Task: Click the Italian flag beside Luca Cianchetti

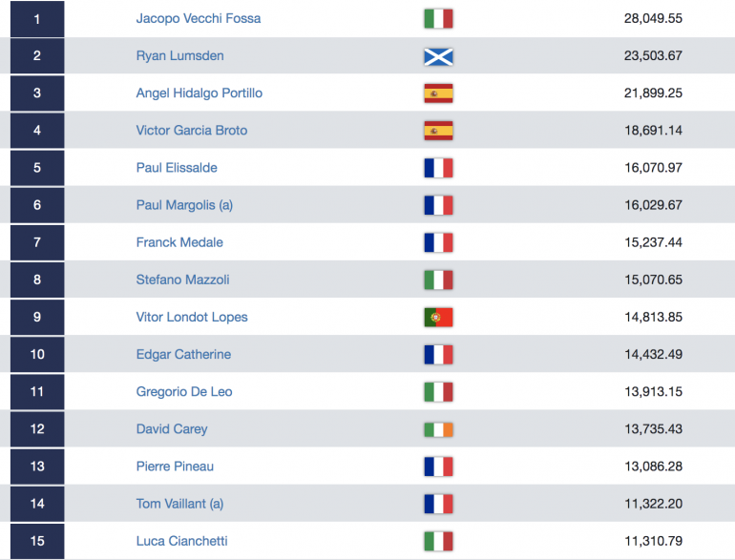Action: point(438,541)
